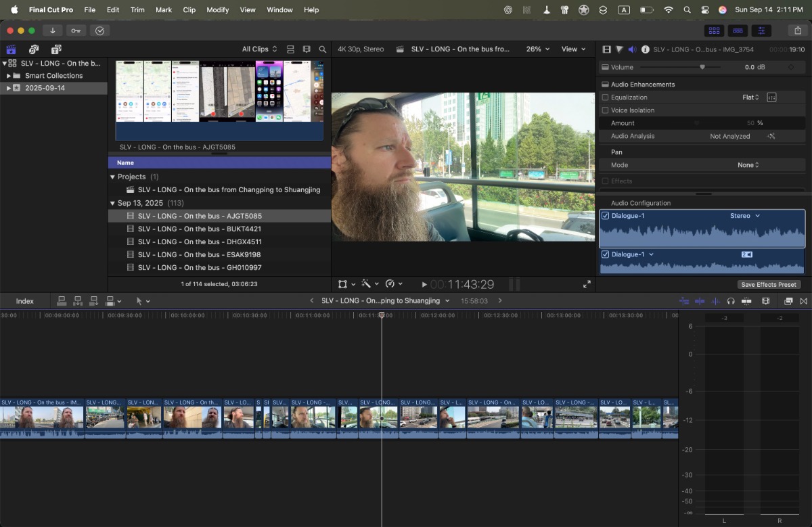Open the Share export button
This screenshot has height=527, width=812.
click(x=797, y=30)
